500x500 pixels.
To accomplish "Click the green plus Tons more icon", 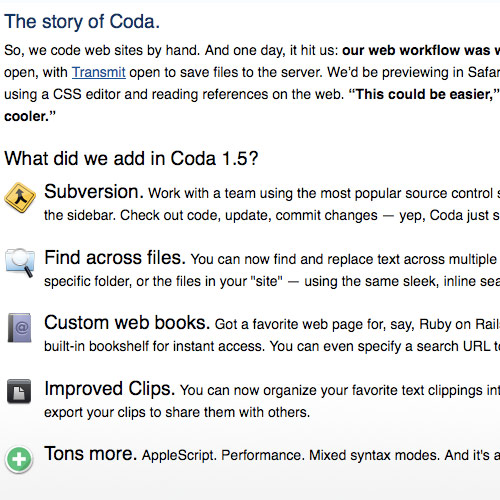I will pos(19,460).
